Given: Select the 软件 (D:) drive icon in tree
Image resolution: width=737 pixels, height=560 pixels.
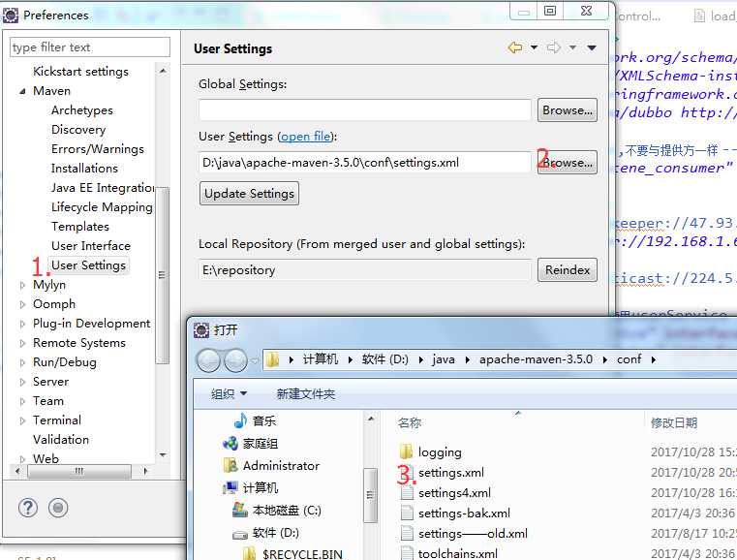Looking at the screenshot, I should pyautogui.click(x=240, y=534).
